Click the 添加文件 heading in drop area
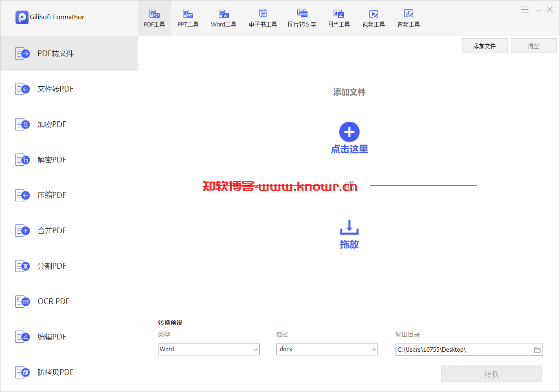Viewport: 560px width, 392px height. (x=349, y=92)
